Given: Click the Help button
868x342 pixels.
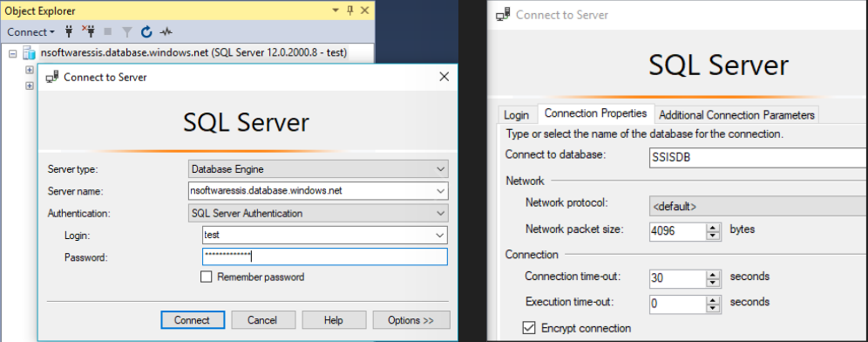Looking at the screenshot, I should pos(334,320).
